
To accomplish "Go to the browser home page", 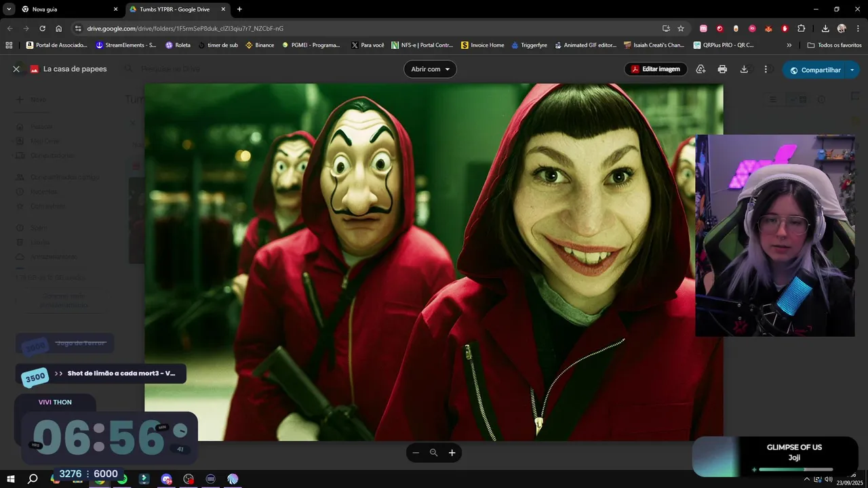I will (59, 28).
